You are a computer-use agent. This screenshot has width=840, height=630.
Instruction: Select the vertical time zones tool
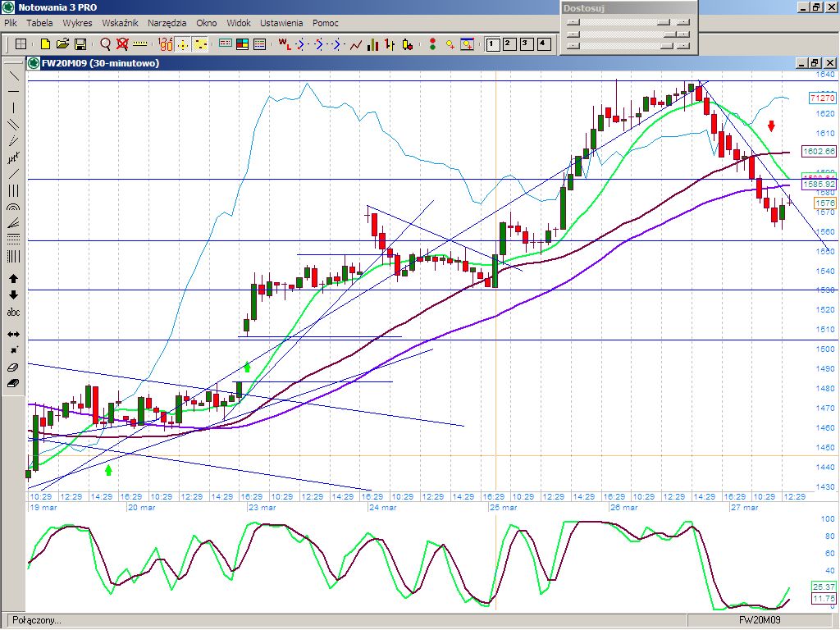pyautogui.click(x=13, y=257)
